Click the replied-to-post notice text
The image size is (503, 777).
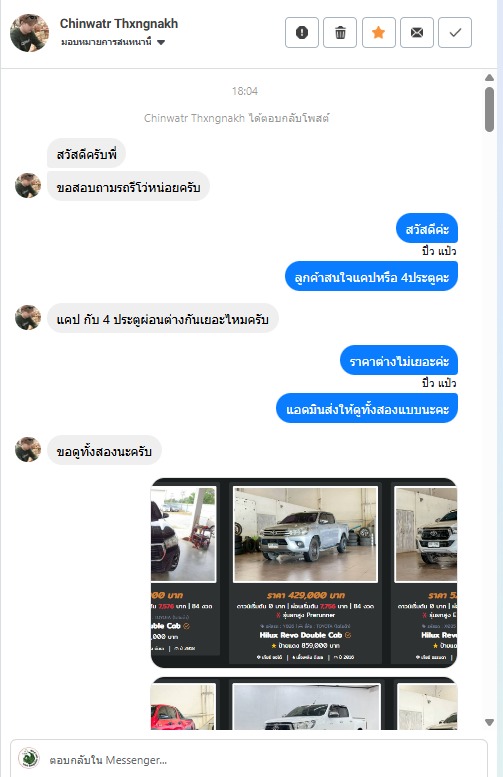pyautogui.click(x=236, y=118)
